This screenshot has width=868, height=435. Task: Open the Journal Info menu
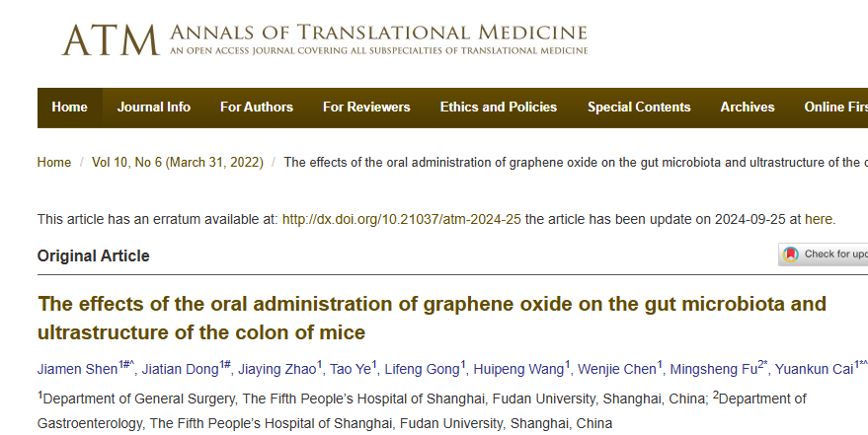tap(154, 108)
